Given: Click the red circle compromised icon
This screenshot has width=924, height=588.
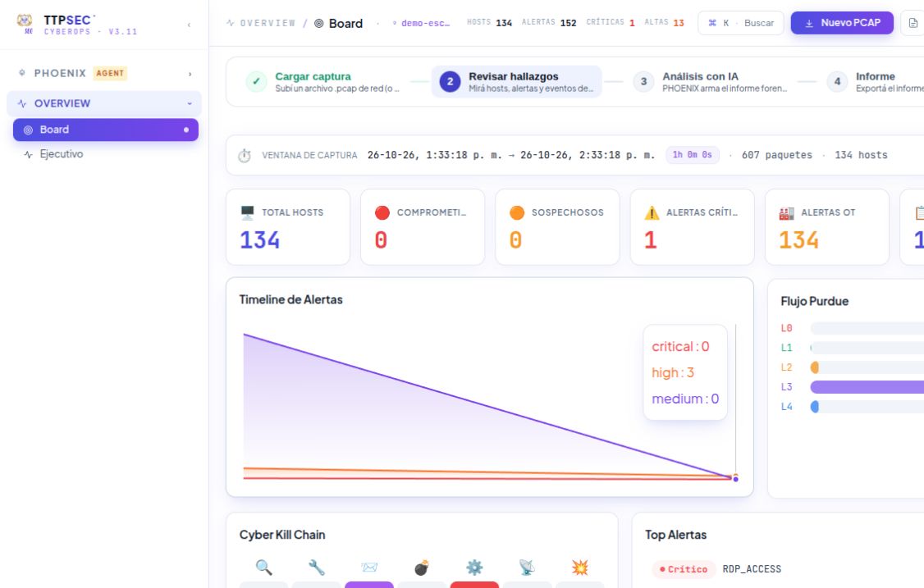Looking at the screenshot, I should tap(382, 212).
